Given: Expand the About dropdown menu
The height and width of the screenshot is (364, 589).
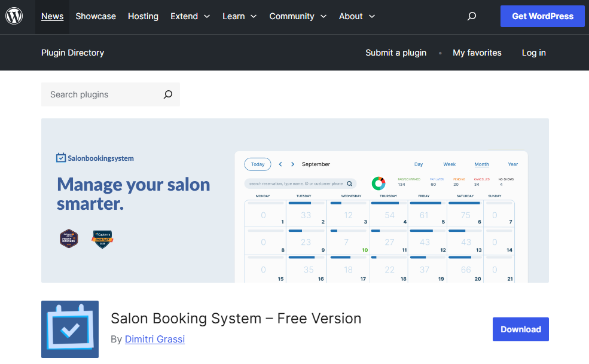Looking at the screenshot, I should [357, 16].
